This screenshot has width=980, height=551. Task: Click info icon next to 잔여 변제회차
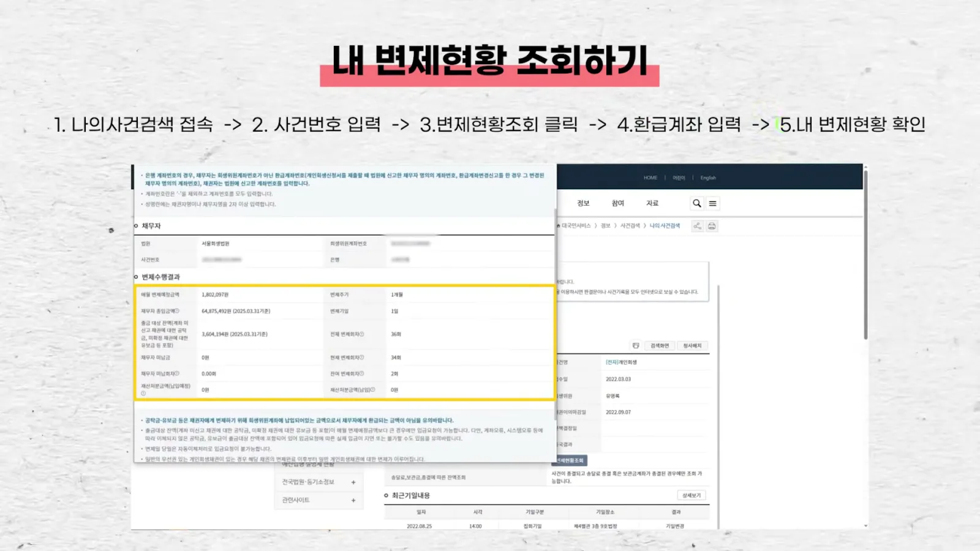pos(362,373)
